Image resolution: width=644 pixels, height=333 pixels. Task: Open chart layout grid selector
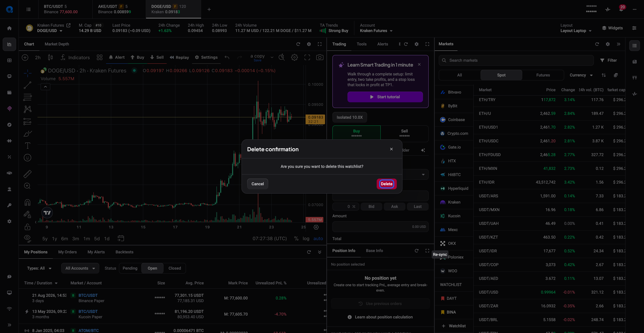coord(99,57)
